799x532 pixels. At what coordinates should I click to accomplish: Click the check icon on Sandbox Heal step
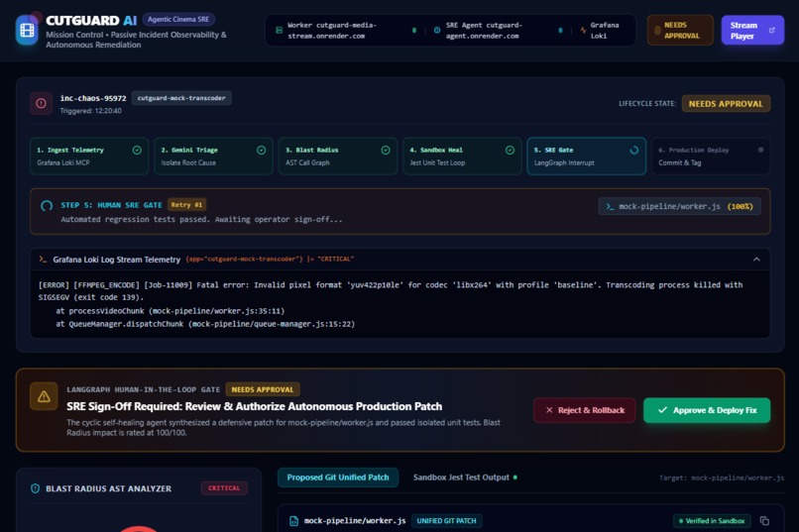point(510,151)
